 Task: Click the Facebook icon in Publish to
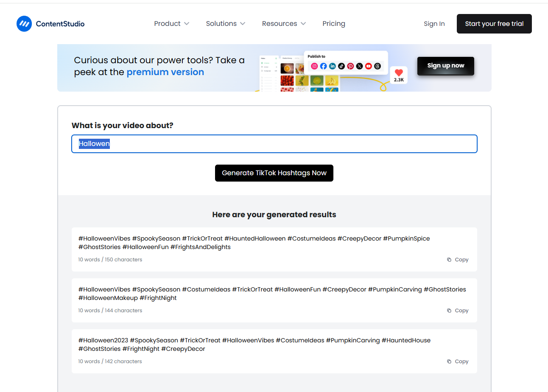[x=323, y=66]
